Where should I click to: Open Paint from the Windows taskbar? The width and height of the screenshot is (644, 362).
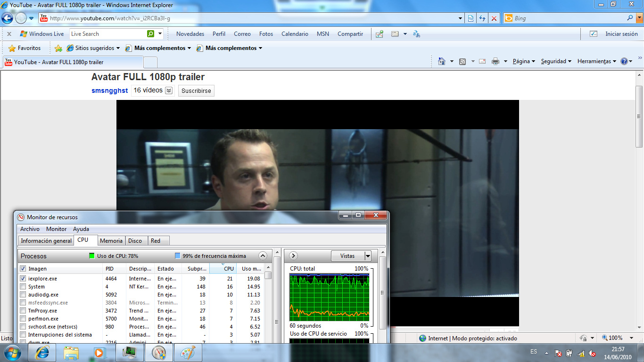(x=188, y=352)
